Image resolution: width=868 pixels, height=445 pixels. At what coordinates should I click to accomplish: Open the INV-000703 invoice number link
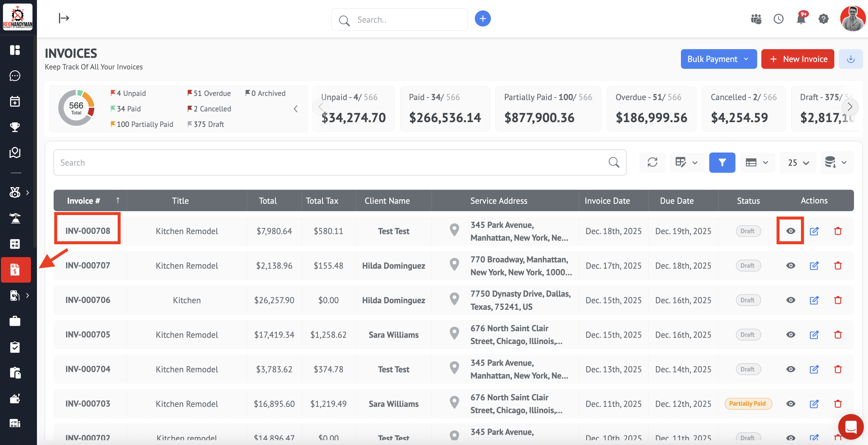coord(88,404)
